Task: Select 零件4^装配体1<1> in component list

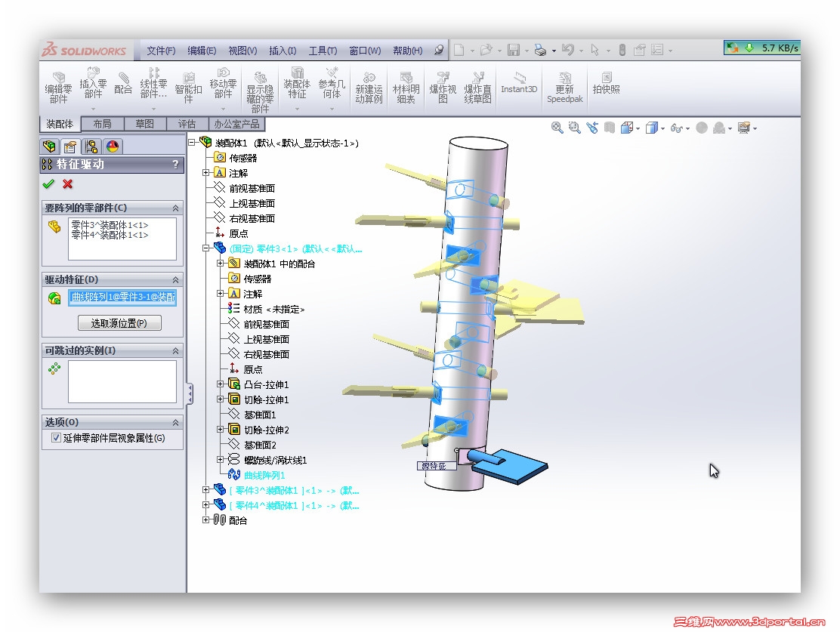Action: [110, 235]
